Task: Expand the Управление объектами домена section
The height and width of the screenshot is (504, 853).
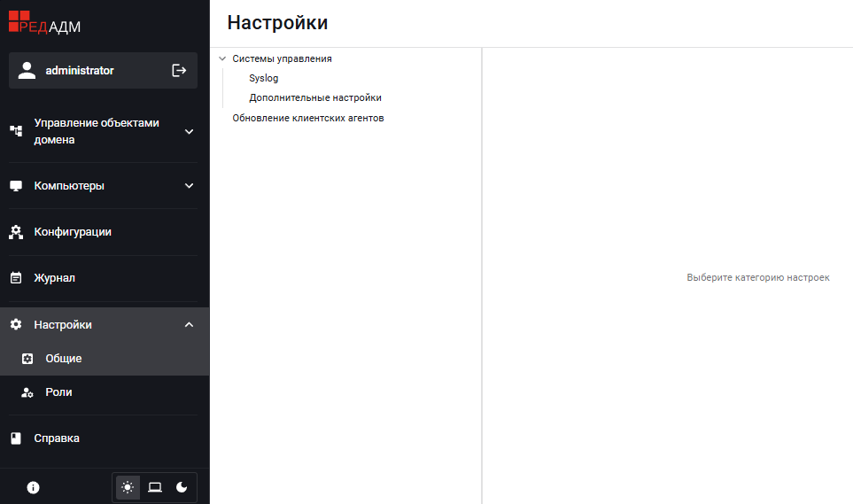Action: (x=189, y=132)
